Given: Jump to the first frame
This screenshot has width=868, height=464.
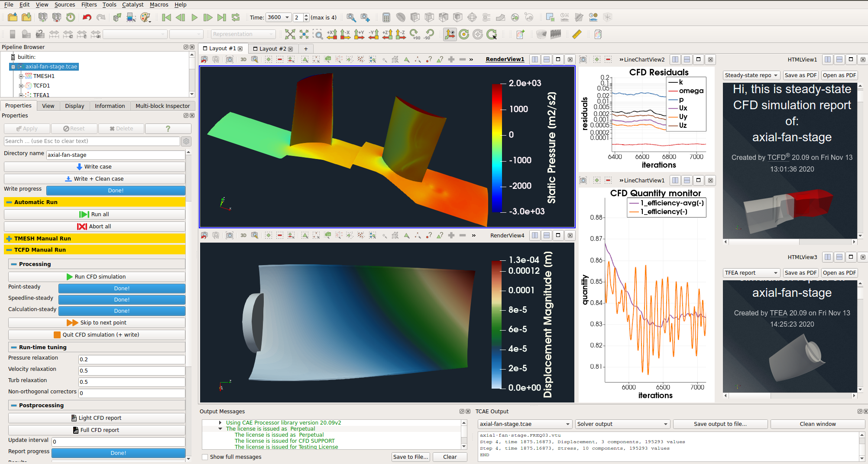Looking at the screenshot, I should [x=166, y=17].
